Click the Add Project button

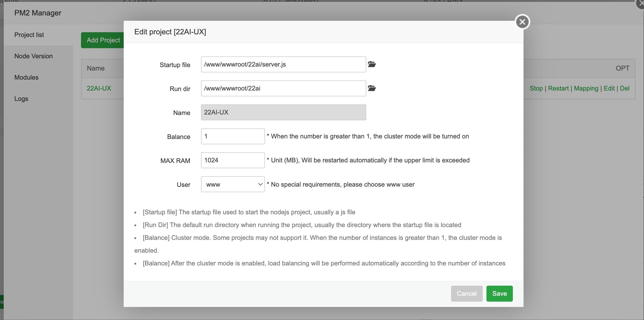coord(103,40)
